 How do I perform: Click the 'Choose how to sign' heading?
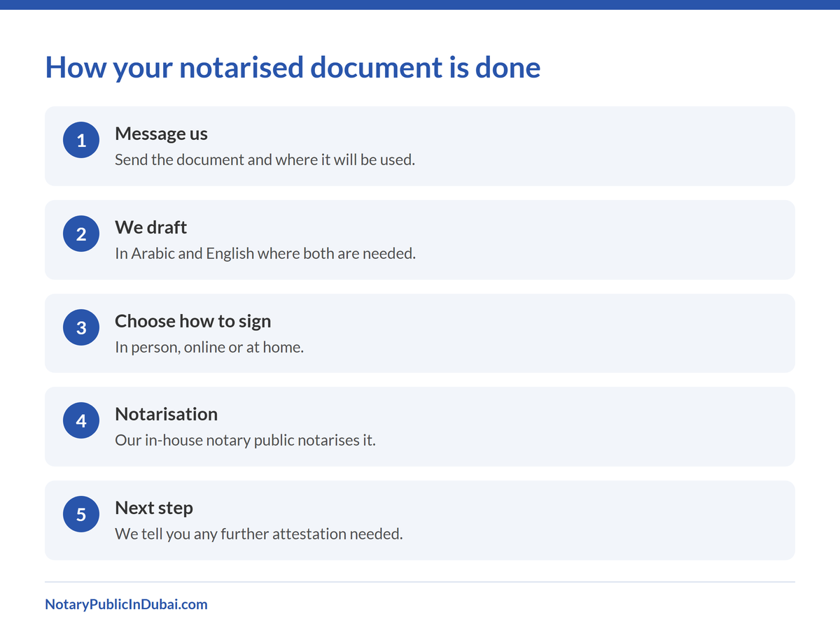point(192,321)
